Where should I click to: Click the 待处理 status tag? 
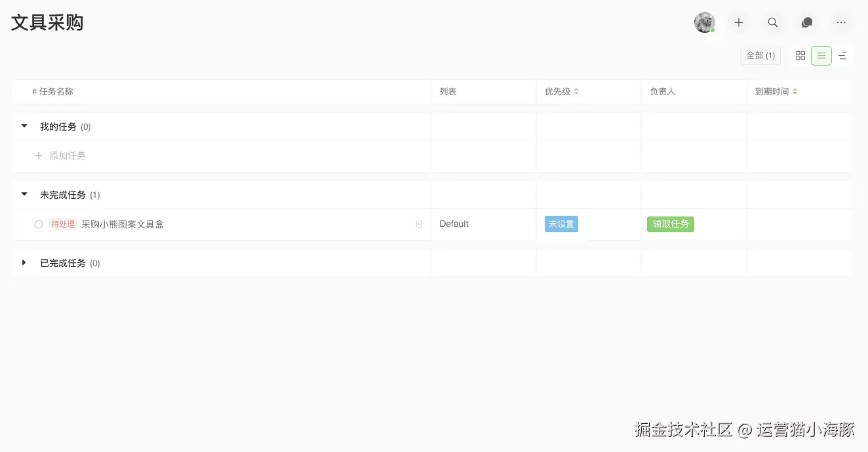[63, 224]
